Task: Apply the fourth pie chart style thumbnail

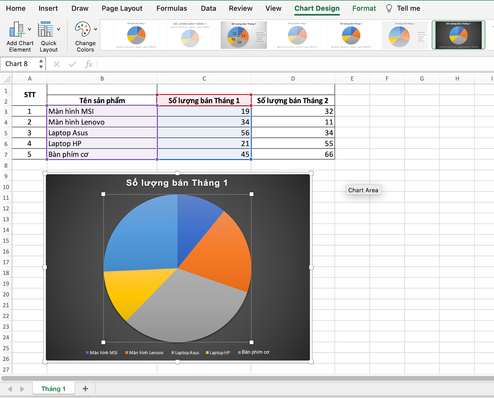Action: 297,35
